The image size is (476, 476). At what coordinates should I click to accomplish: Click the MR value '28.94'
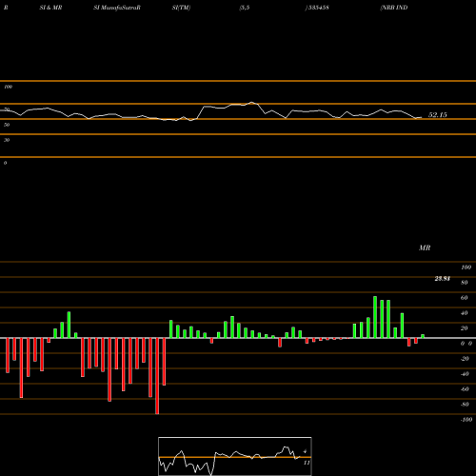click(x=443, y=279)
